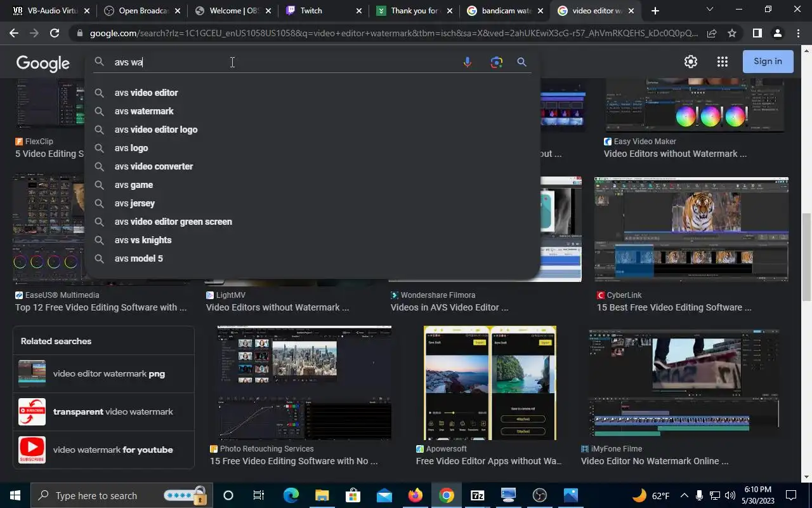Switch to bandicam watermark tab
The image size is (812, 508).
[506, 11]
